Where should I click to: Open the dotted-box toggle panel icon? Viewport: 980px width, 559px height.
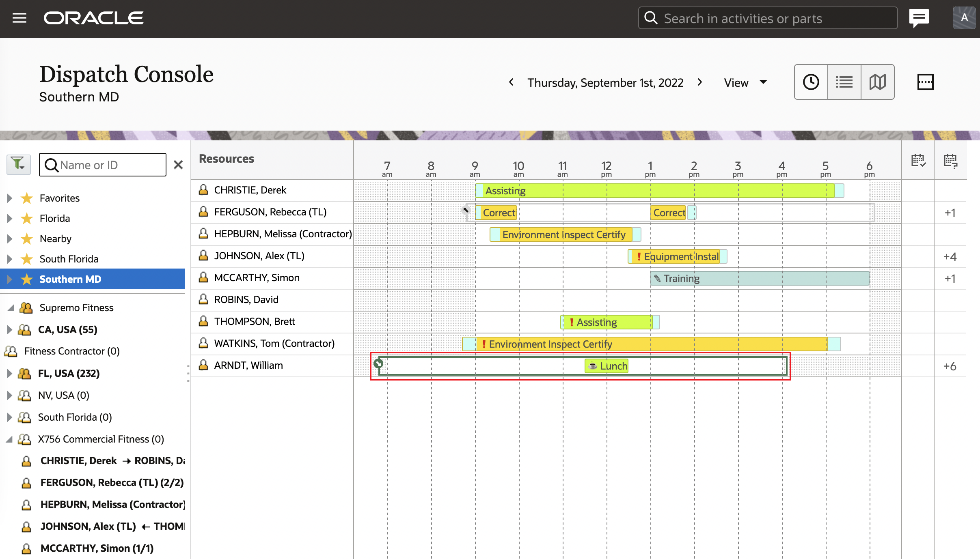pos(925,82)
